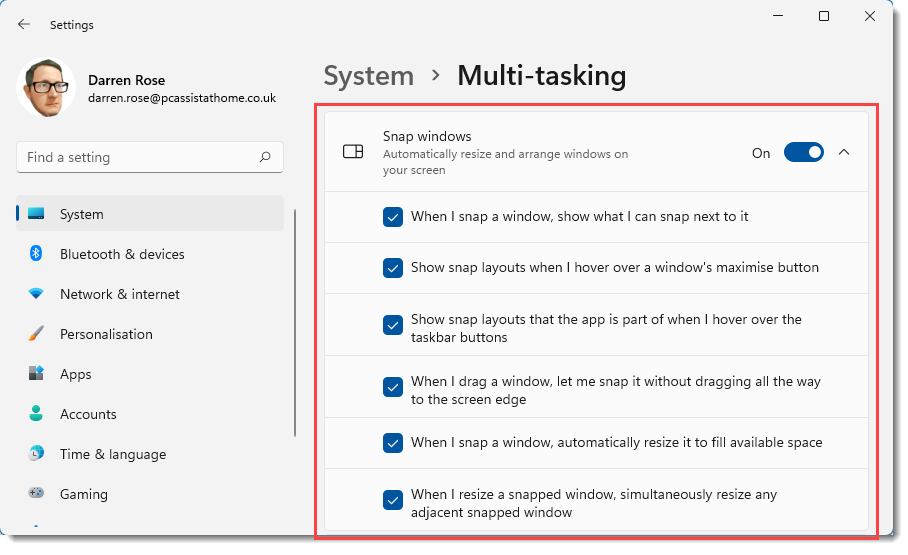This screenshot has width=908, height=555.
Task: Open Time & language settings
Action: (150, 454)
